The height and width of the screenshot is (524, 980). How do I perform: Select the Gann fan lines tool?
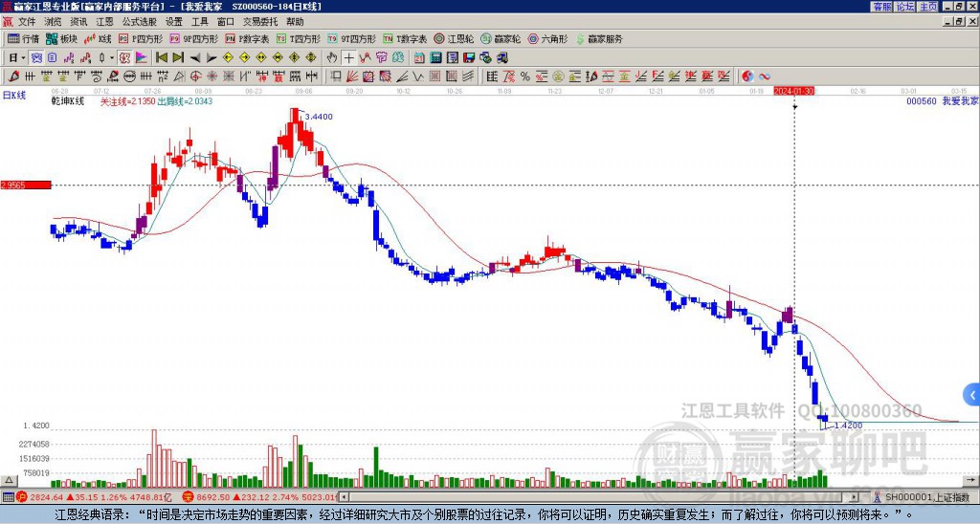[x=351, y=76]
